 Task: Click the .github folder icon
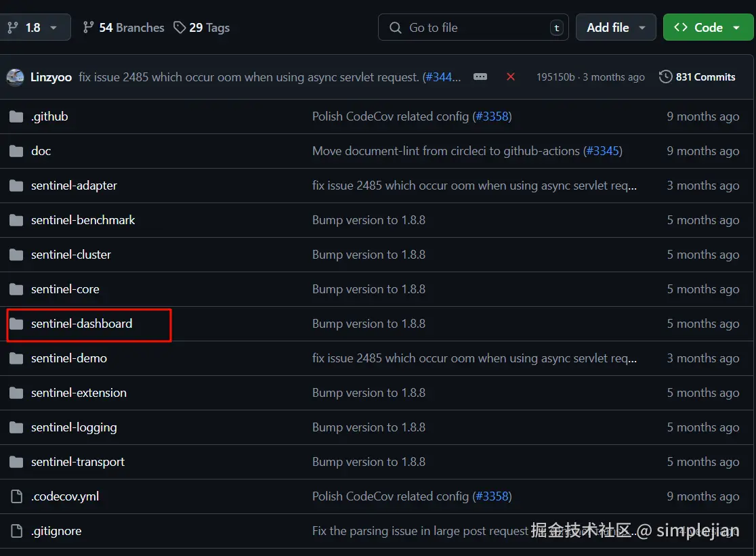click(16, 116)
